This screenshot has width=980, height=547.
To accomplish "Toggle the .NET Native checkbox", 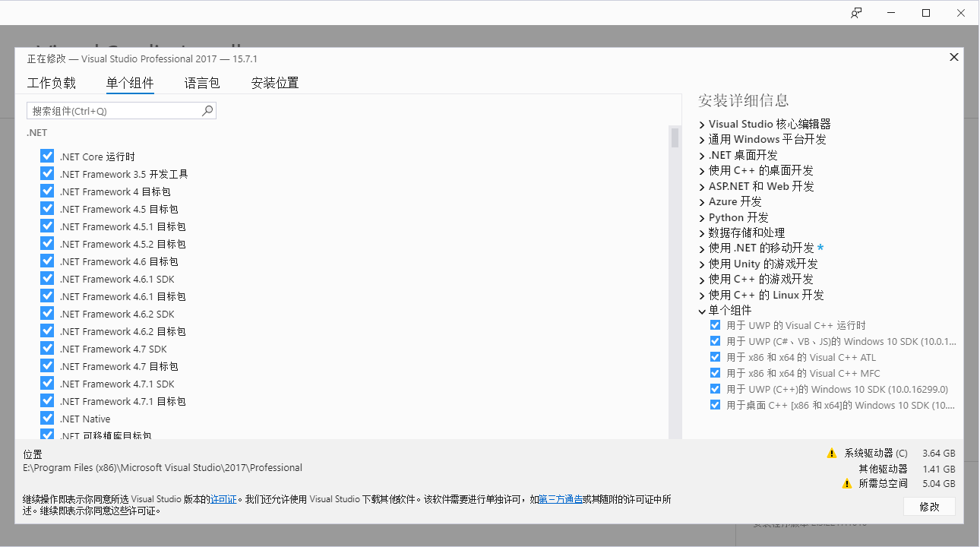I will click(x=47, y=418).
